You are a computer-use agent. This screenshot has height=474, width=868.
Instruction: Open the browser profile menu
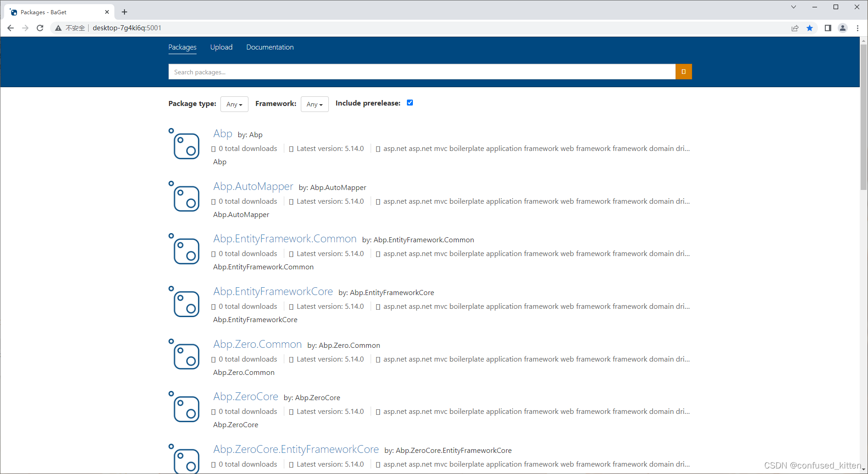pyautogui.click(x=843, y=28)
